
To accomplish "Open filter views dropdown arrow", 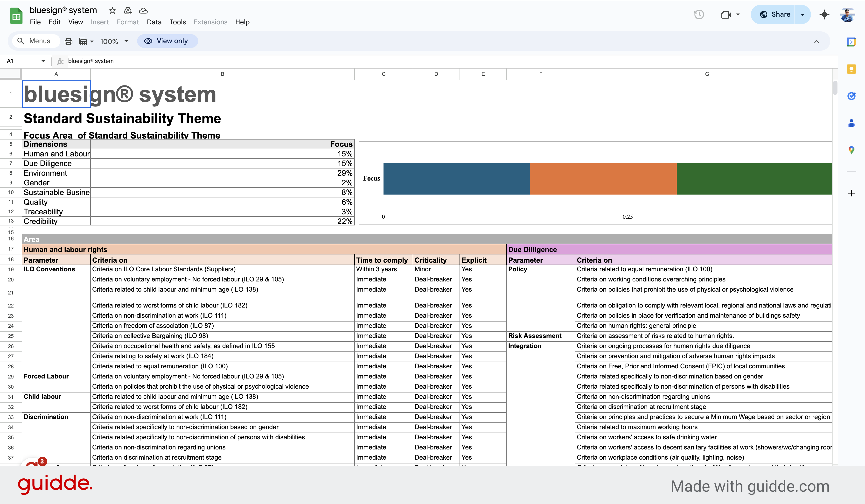I will [x=92, y=41].
